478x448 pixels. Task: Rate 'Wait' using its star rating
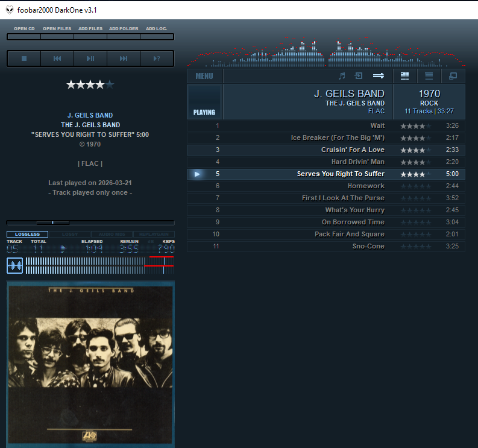[x=416, y=126]
